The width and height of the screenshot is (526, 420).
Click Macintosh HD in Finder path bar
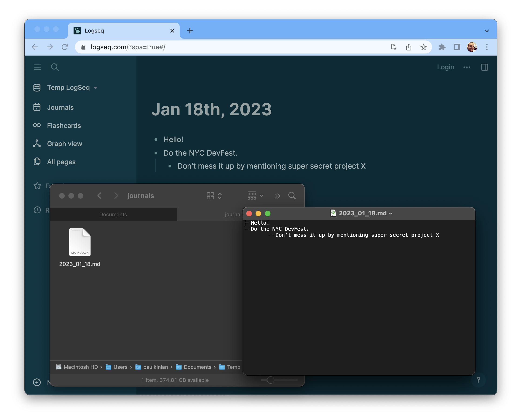[x=77, y=367]
